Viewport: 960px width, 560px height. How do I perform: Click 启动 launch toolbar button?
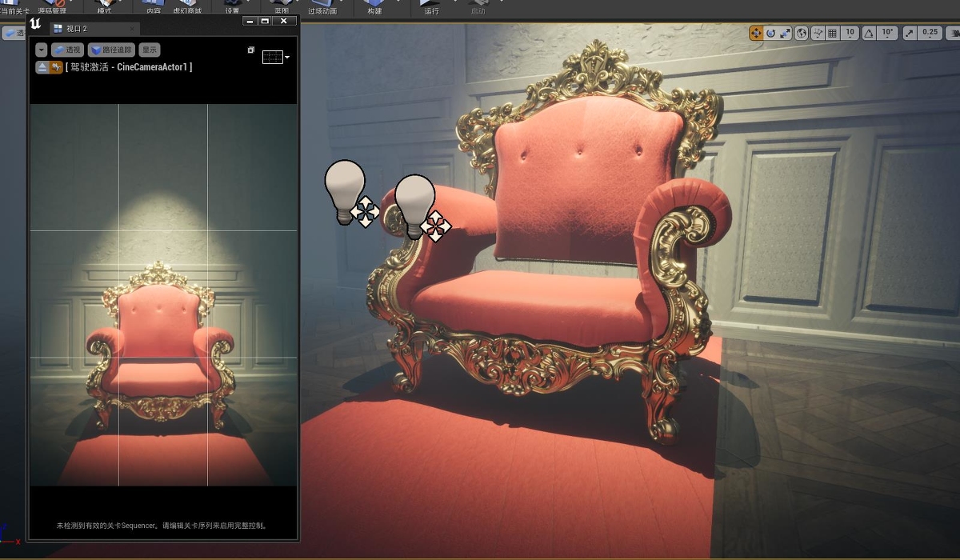click(x=478, y=7)
